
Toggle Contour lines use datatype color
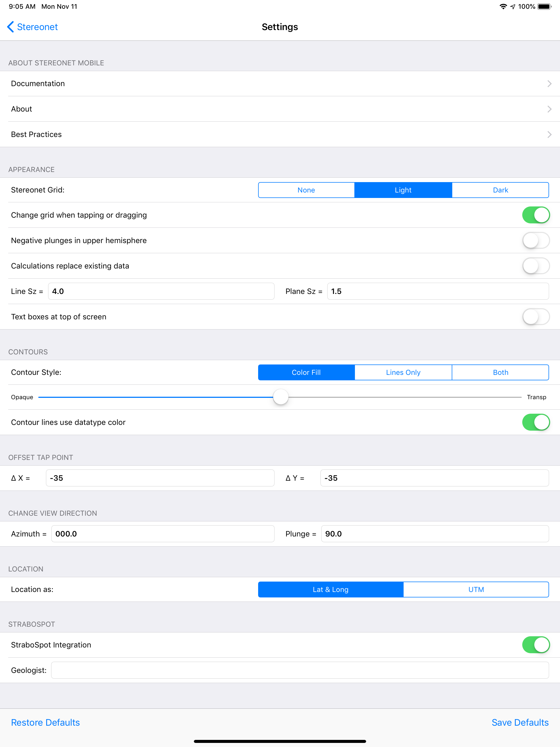536,422
